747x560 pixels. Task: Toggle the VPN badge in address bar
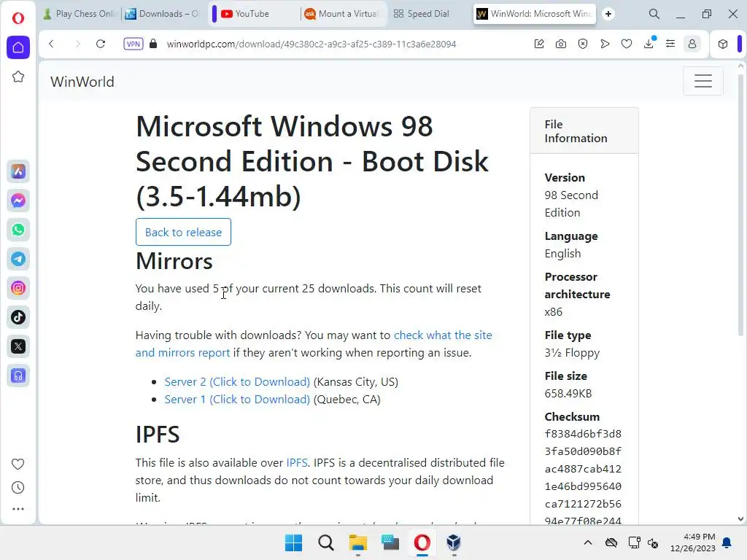tap(133, 44)
